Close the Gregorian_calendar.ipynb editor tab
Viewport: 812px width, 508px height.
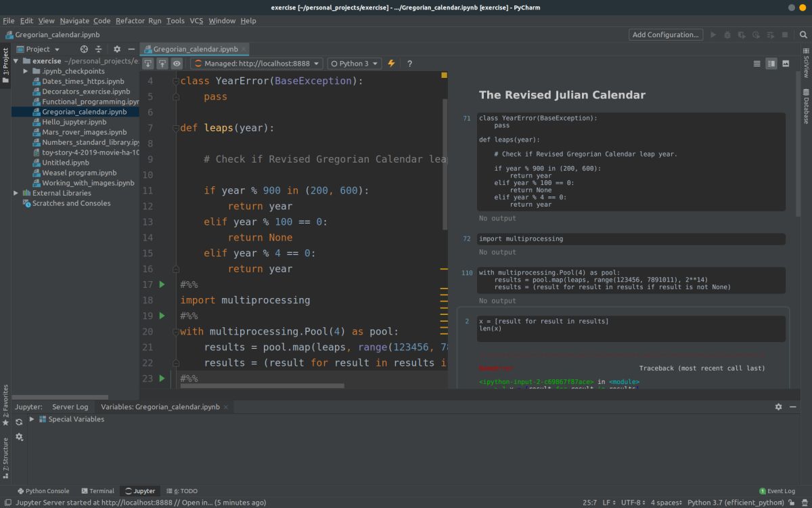[x=244, y=49]
